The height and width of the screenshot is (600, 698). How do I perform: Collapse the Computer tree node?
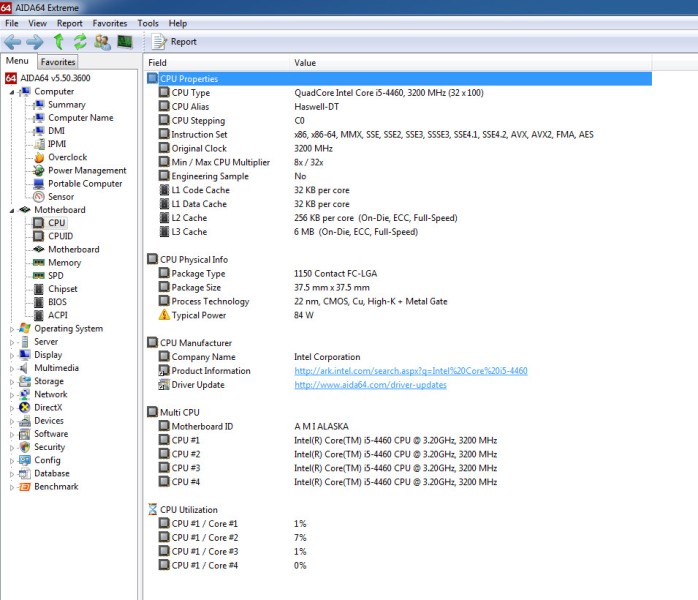[x=13, y=92]
